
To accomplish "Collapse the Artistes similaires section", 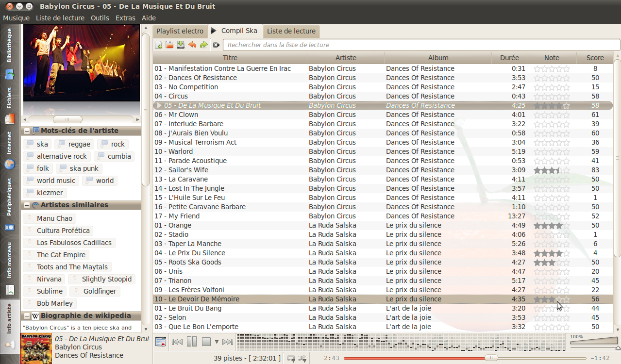I will click(x=27, y=205).
